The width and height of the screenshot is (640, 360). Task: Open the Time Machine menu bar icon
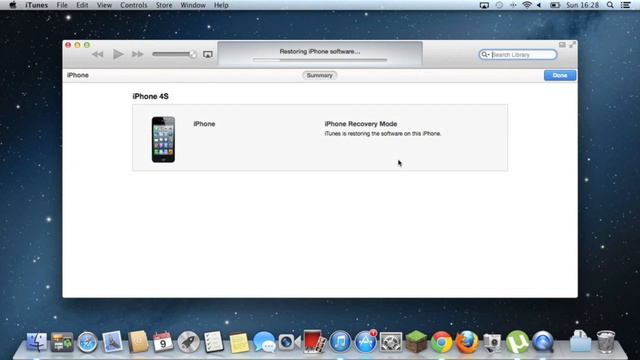tap(499, 5)
